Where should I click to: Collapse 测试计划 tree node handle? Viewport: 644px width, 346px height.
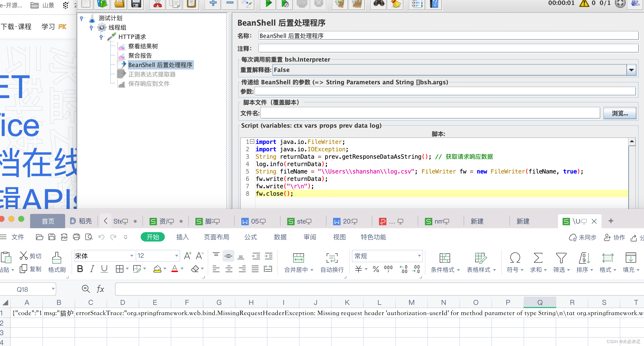click(x=81, y=18)
